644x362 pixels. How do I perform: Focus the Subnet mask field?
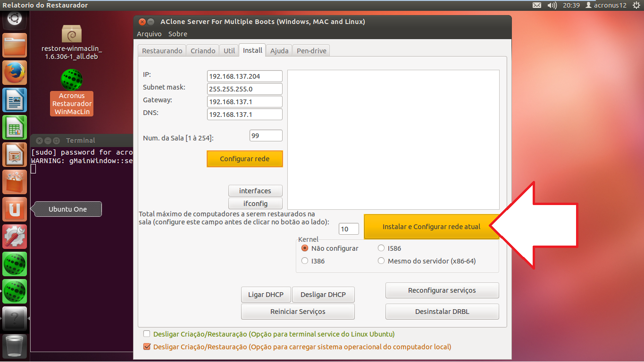245,89
